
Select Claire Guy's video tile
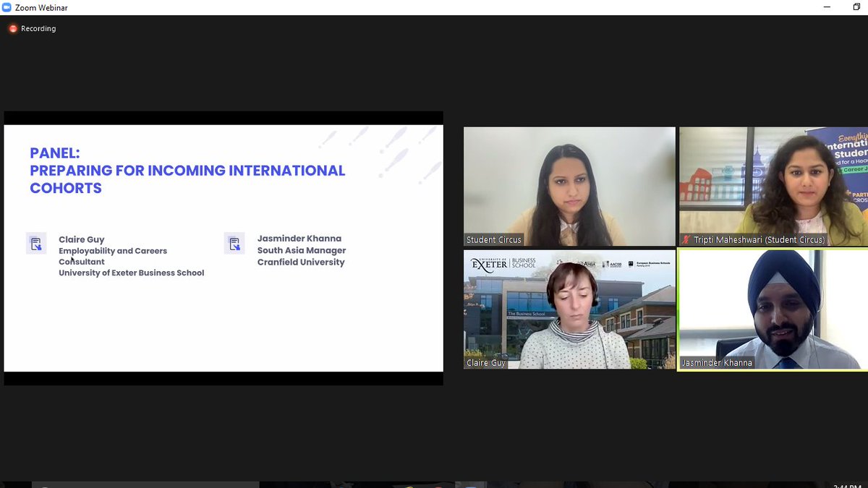point(569,309)
